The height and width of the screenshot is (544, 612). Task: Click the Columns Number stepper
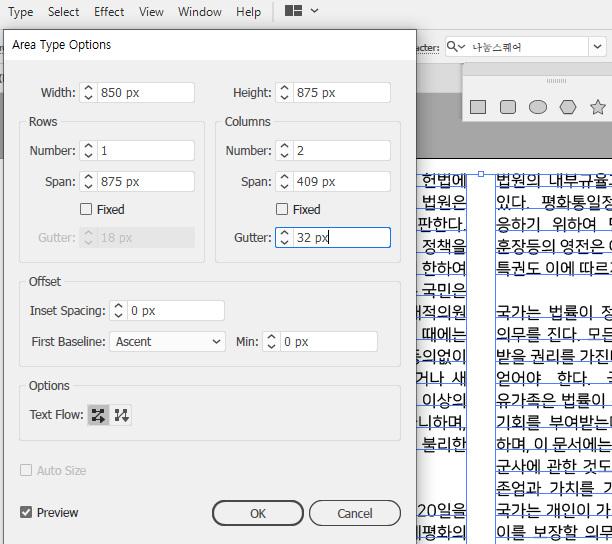285,151
